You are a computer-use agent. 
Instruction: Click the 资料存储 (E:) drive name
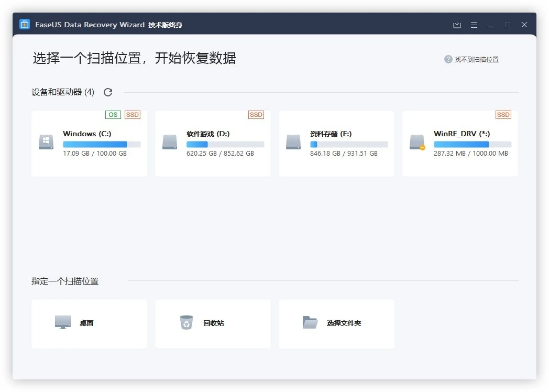coord(331,134)
